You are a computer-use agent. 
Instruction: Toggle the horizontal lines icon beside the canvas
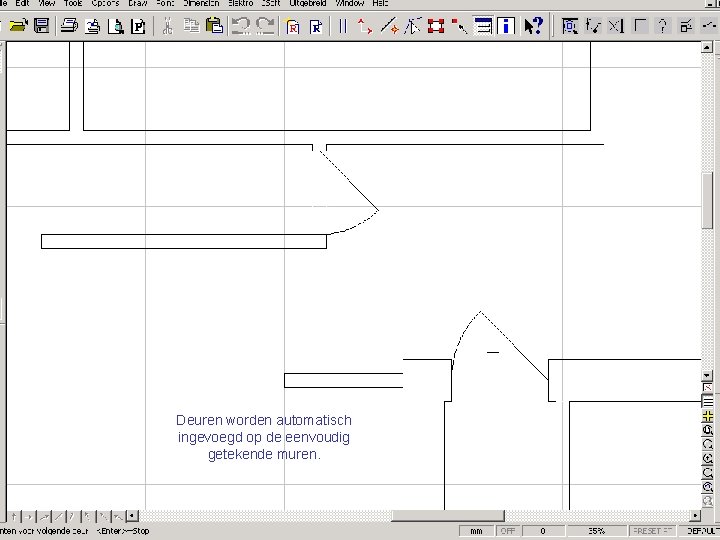(x=707, y=402)
